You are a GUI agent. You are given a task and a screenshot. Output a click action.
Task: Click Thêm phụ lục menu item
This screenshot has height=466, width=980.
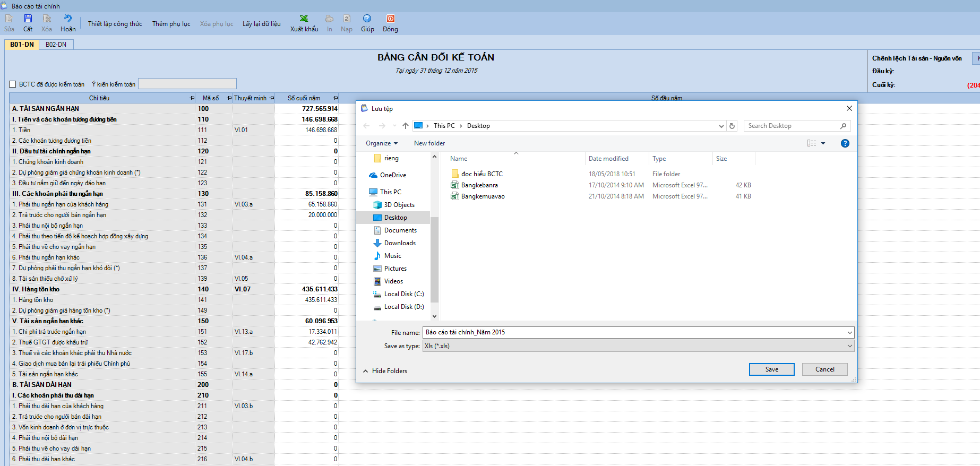tap(171, 24)
